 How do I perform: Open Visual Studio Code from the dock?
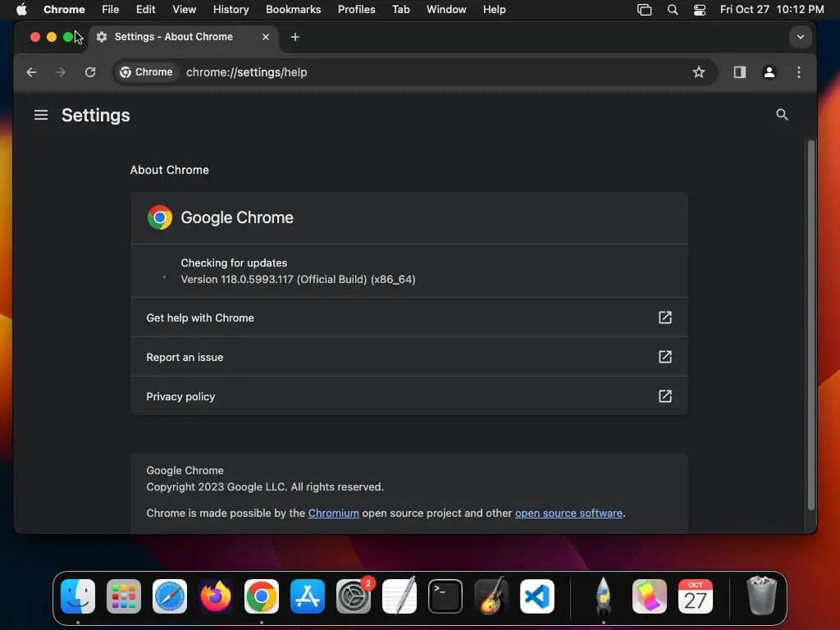pos(537,596)
